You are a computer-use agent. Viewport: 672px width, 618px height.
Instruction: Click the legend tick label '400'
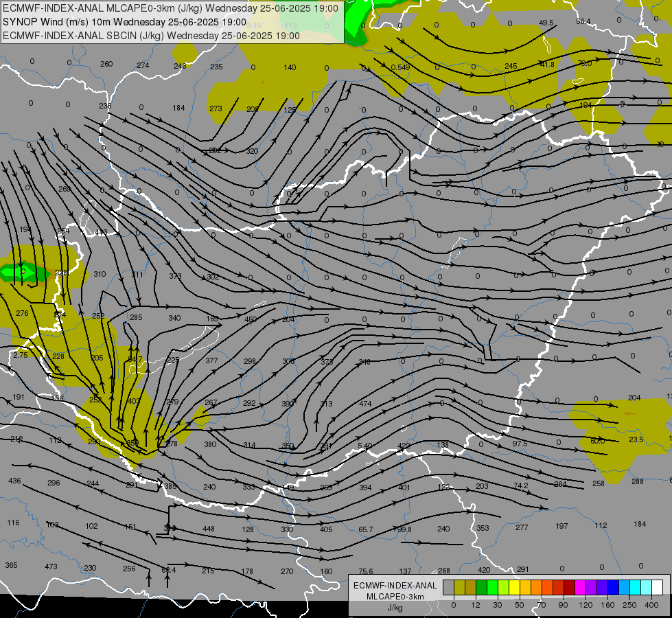[651, 605]
